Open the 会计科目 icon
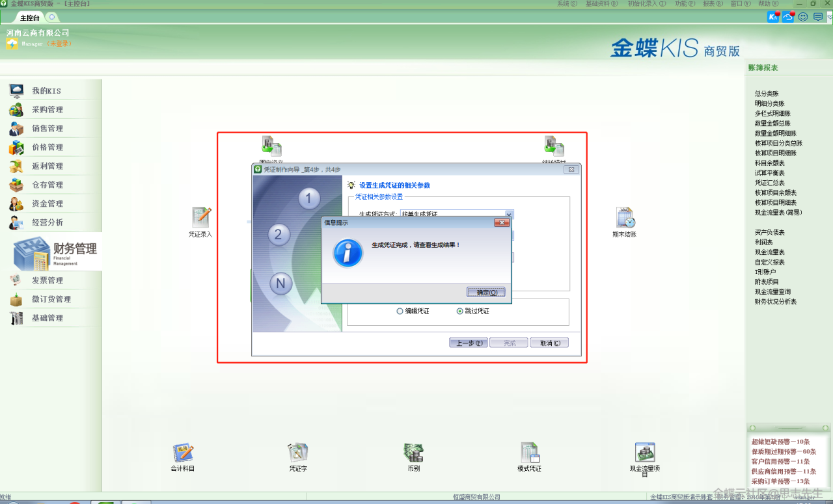The image size is (833, 504). (x=183, y=453)
